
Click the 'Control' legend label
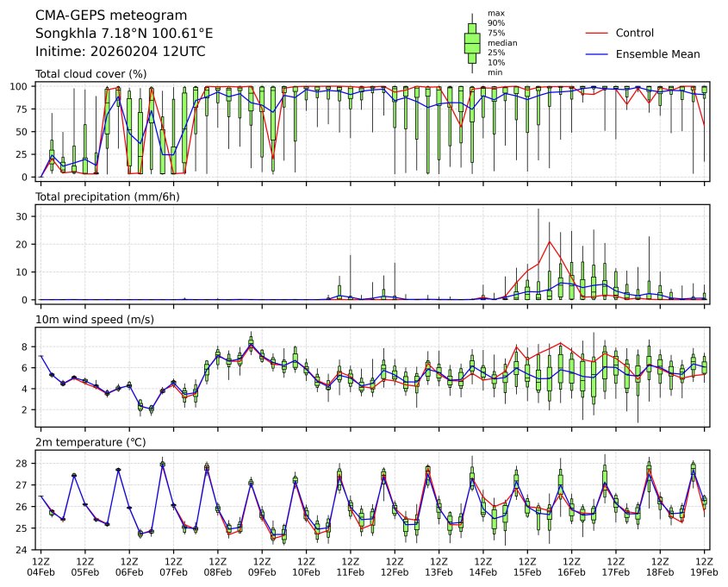(x=634, y=33)
